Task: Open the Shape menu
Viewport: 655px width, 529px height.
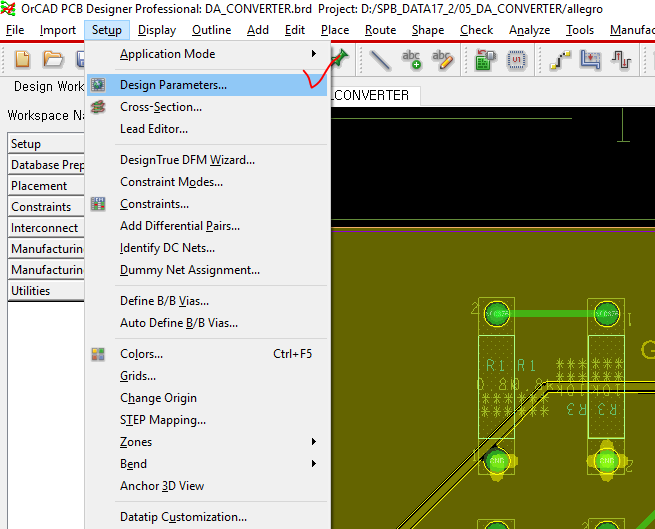Action: click(x=428, y=30)
